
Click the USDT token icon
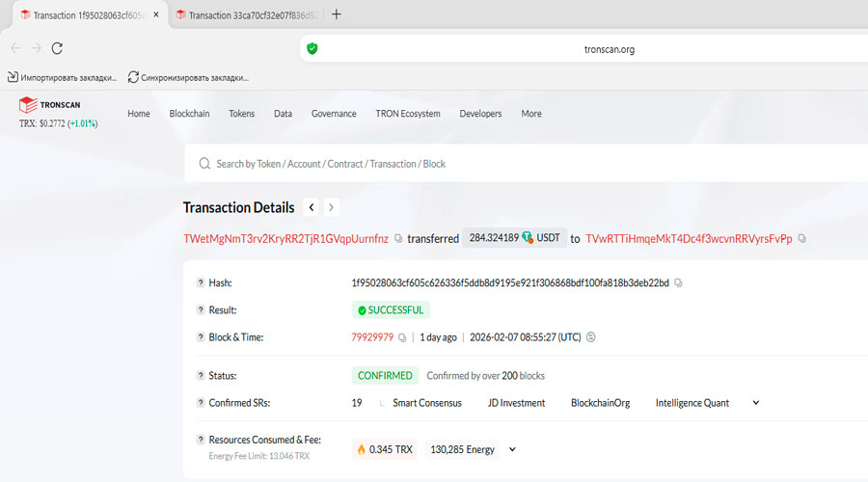[x=527, y=237]
